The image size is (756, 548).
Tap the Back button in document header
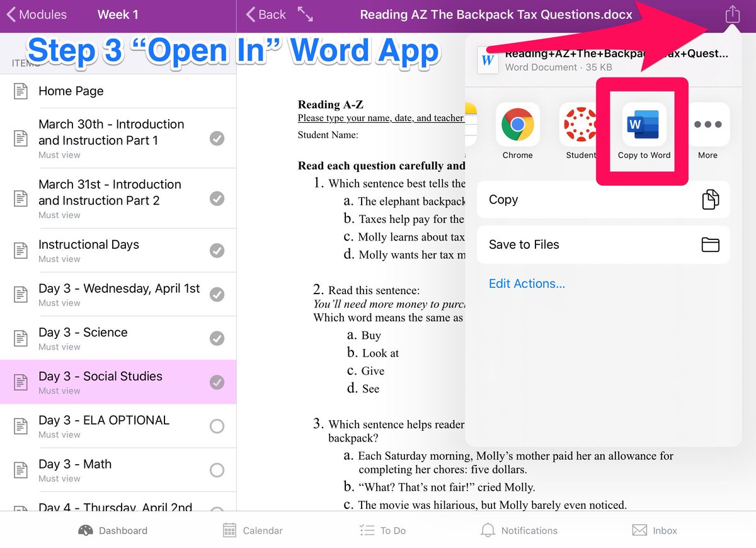point(266,14)
